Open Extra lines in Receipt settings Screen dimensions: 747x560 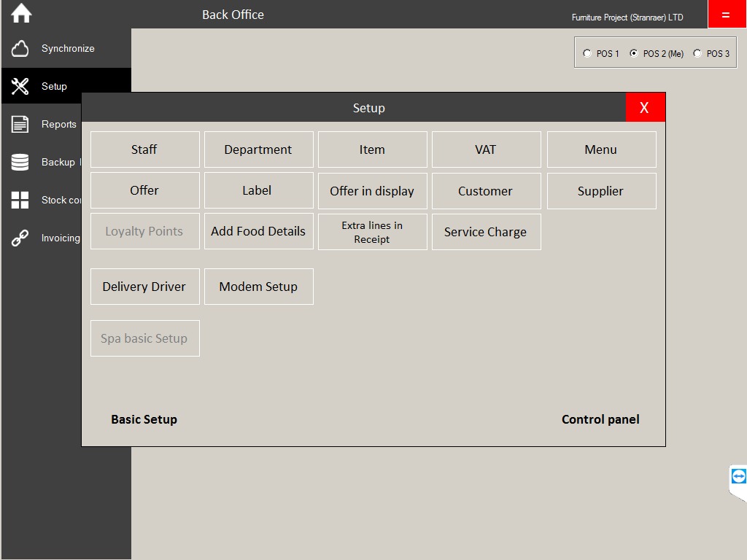372,232
